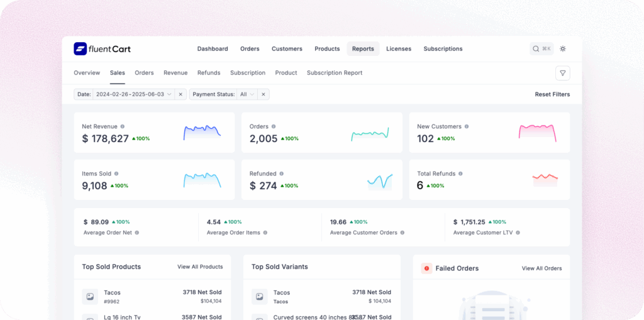Click the info icon beside Average Order Net
Image resolution: width=644 pixels, height=320 pixels.
pos(136,233)
